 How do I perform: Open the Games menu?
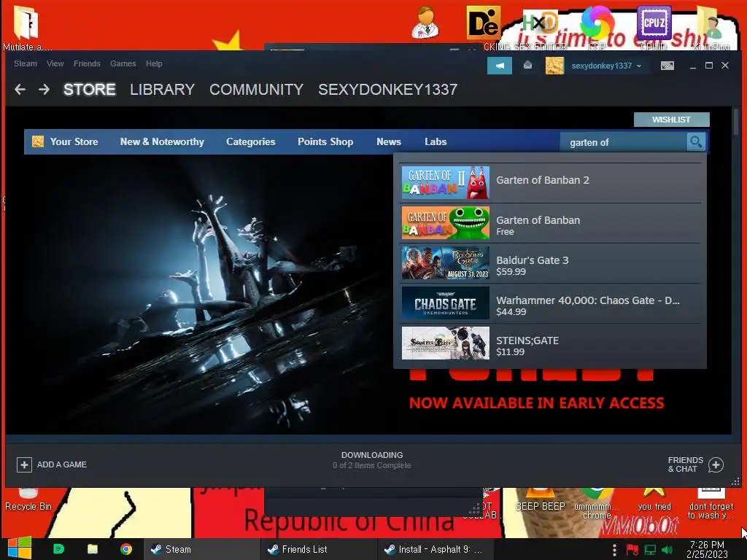[123, 63]
